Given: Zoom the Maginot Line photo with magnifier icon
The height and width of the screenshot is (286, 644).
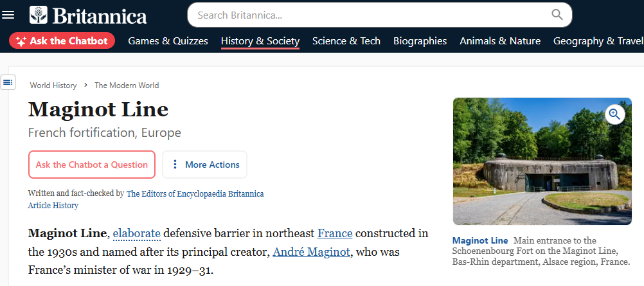Looking at the screenshot, I should click(x=614, y=114).
